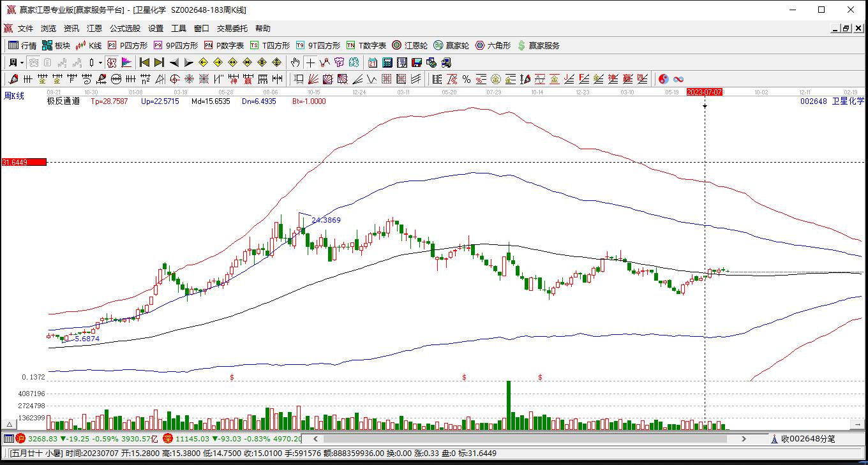Open the 江恩 menu

94,28
